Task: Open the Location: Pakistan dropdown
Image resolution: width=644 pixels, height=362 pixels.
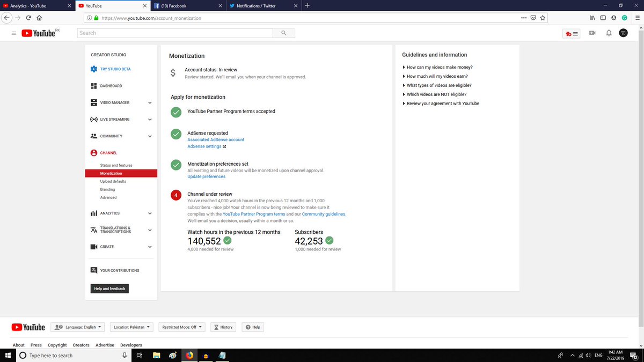Action: 131,327
